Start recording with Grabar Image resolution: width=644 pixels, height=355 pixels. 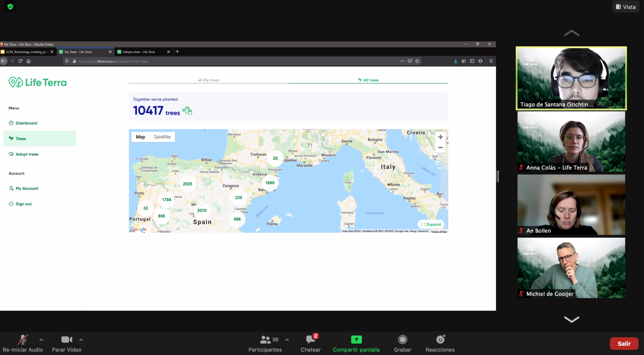coord(402,343)
